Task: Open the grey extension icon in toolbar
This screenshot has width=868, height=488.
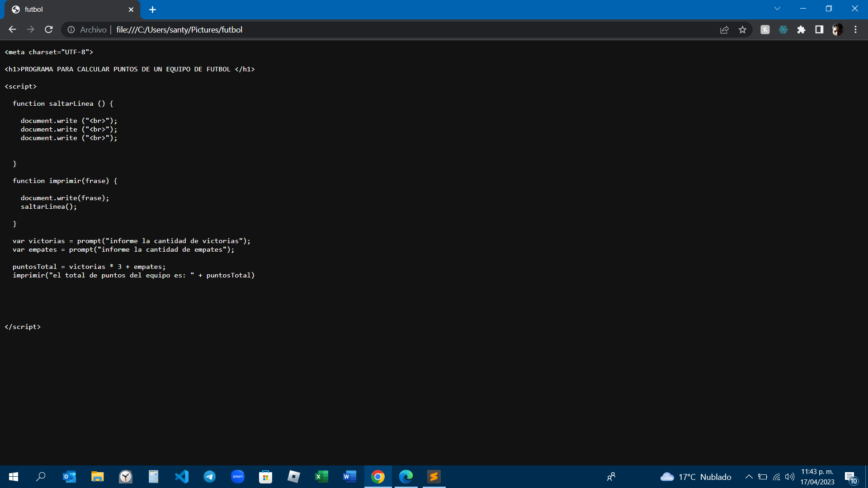Action: click(x=765, y=29)
